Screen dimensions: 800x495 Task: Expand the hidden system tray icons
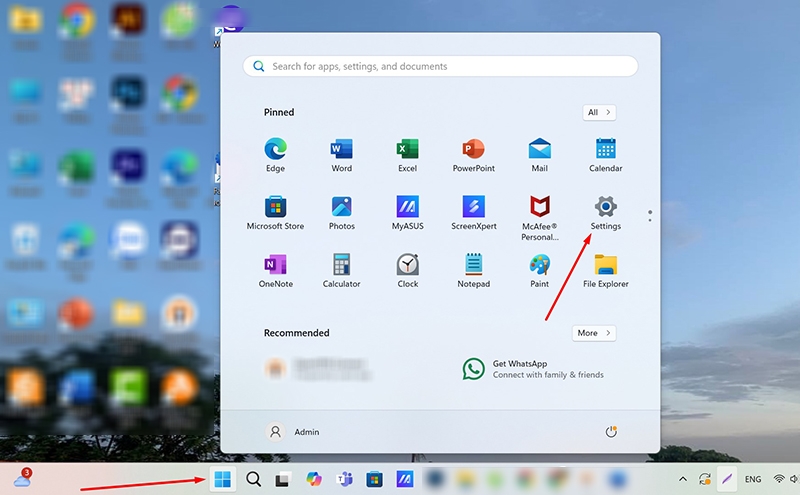[x=683, y=479]
